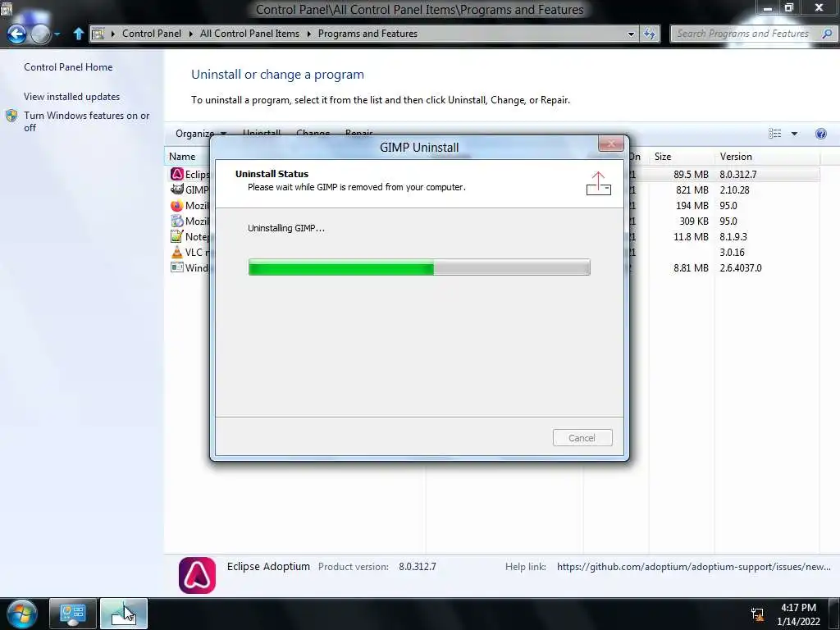Select the Eclipse Adoptium icon in list
Viewport: 840px width, 630px height.
[177, 174]
